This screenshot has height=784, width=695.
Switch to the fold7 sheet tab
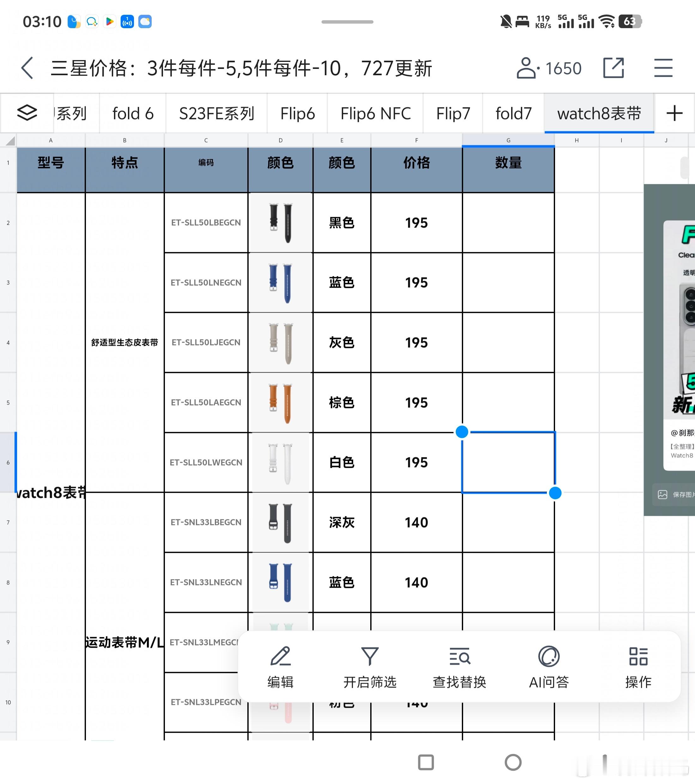pyautogui.click(x=513, y=113)
